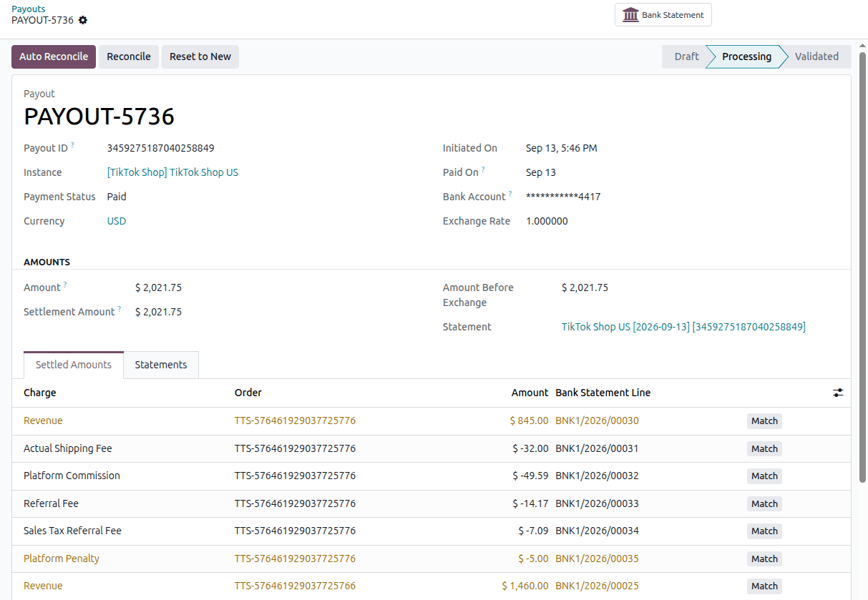The width and height of the screenshot is (868, 600).
Task: Click the Bank Account value ending 4417
Action: tap(563, 197)
